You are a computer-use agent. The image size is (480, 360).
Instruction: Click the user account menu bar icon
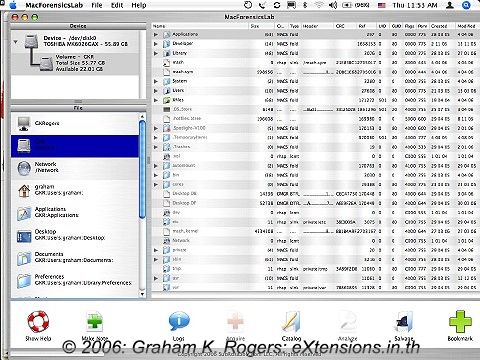pos(450,5)
